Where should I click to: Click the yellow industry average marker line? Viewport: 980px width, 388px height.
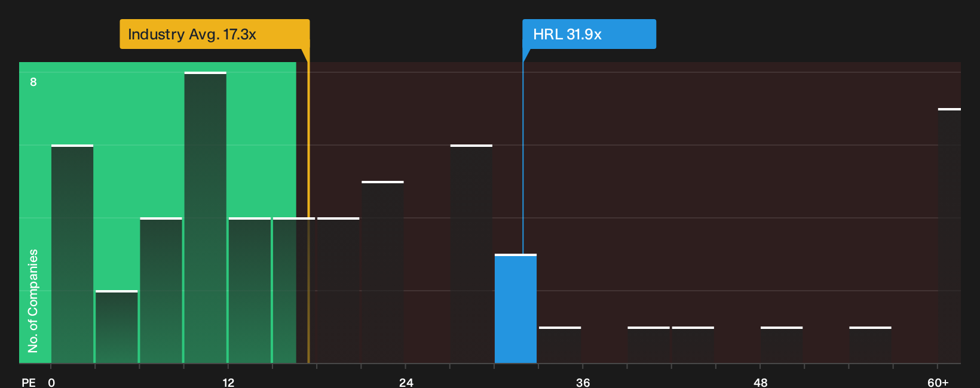(x=308, y=212)
